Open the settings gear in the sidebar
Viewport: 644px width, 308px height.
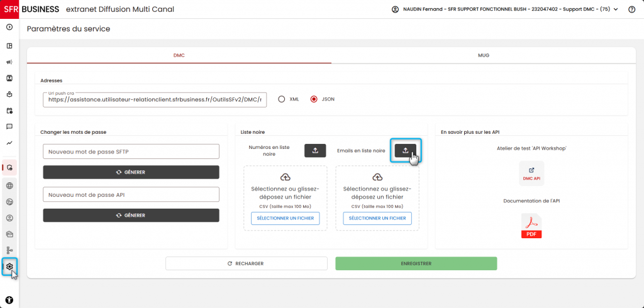(x=9, y=267)
